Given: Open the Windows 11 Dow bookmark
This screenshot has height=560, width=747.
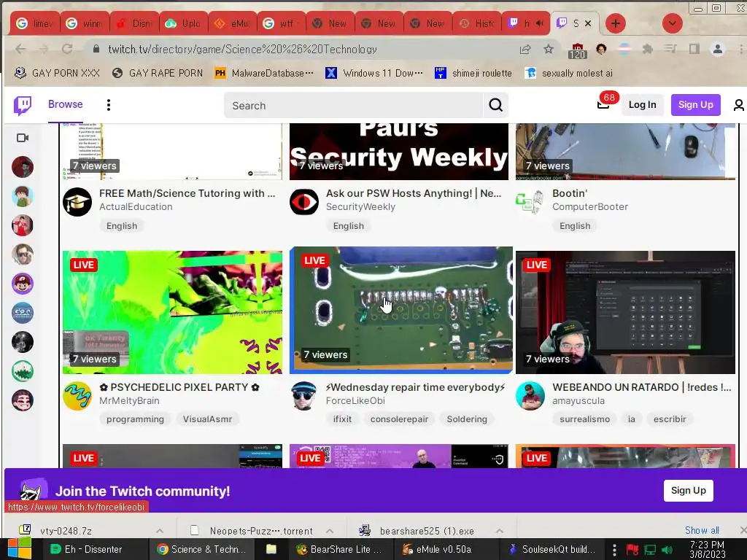Looking at the screenshot, I should pyautogui.click(x=374, y=73).
